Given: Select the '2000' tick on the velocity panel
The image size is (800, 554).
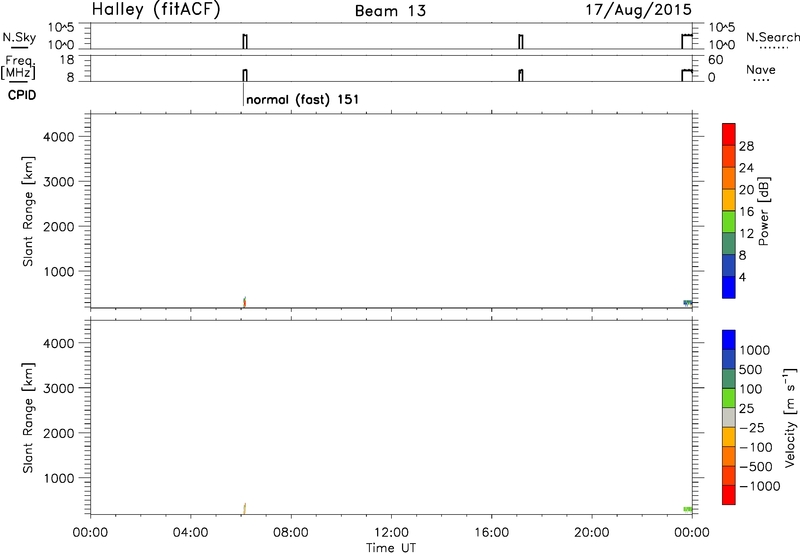Looking at the screenshot, I should tap(59, 433).
